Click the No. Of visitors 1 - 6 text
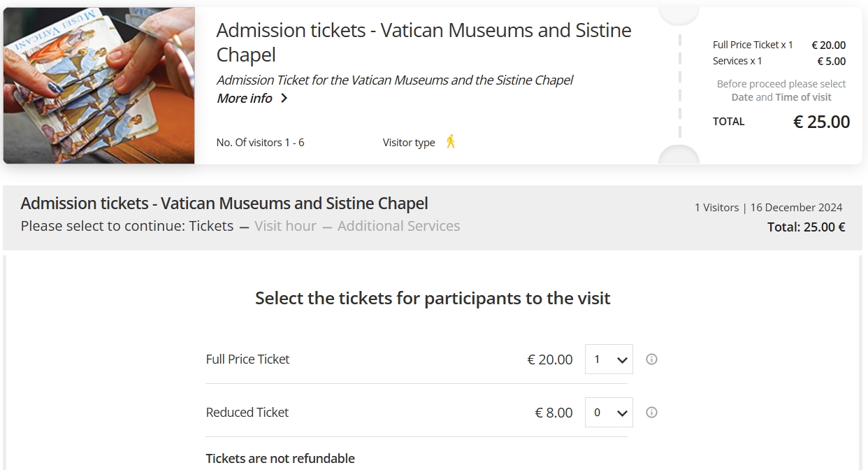This screenshot has width=868, height=470. tap(260, 143)
